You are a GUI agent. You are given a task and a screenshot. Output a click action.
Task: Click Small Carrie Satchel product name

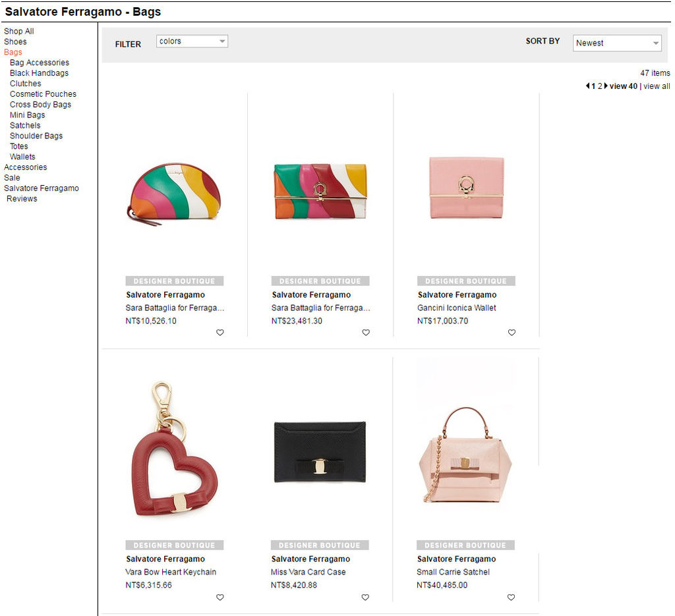[454, 572]
